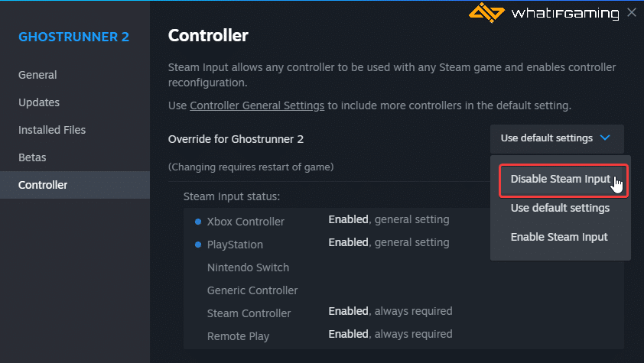Screen dimensions: 644x363
Task: Pick Use default settings from list
Action: click(560, 208)
